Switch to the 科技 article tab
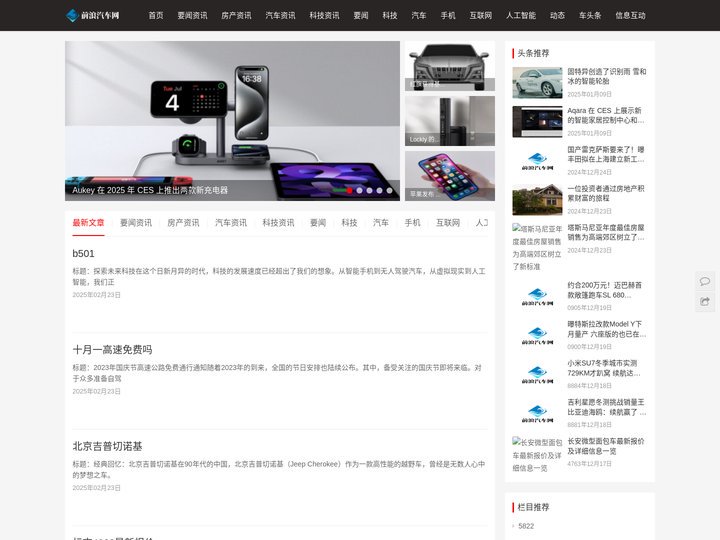The width and height of the screenshot is (720, 540). click(x=349, y=223)
